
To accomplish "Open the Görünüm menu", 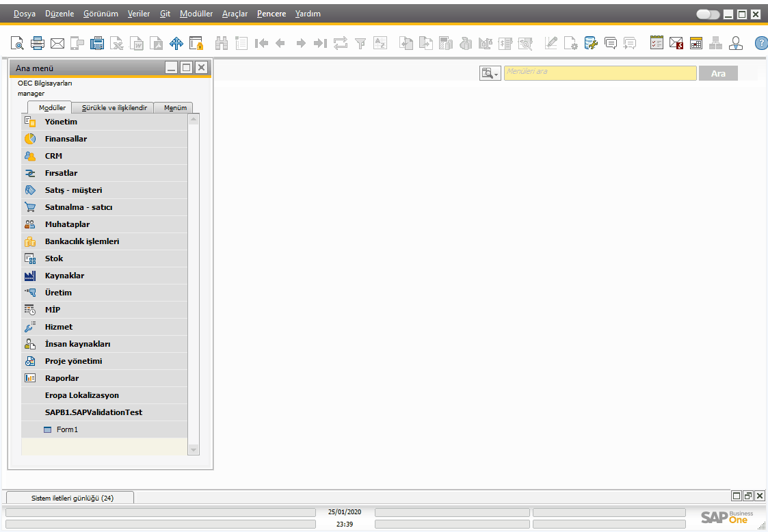I will 101,14.
